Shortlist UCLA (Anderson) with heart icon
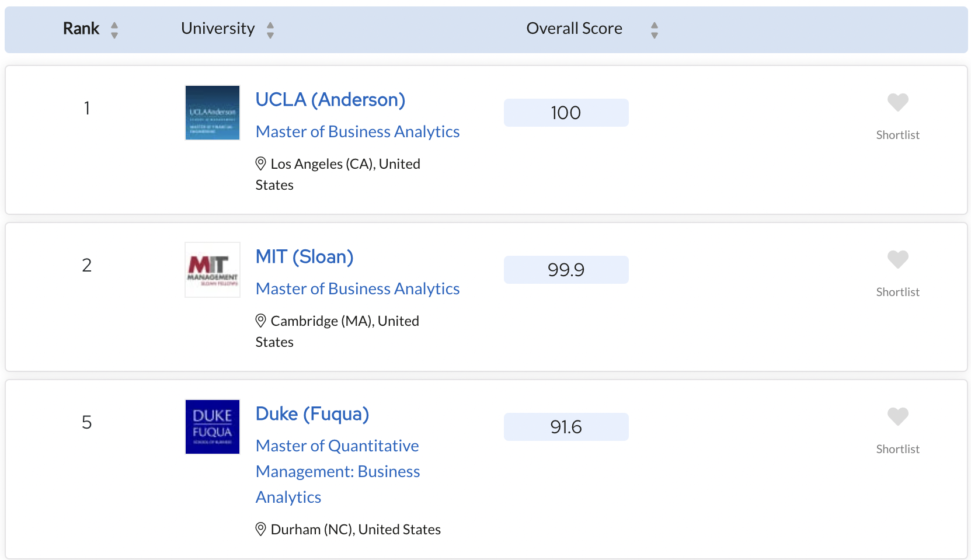Viewport: 971px width, 560px height. (898, 102)
